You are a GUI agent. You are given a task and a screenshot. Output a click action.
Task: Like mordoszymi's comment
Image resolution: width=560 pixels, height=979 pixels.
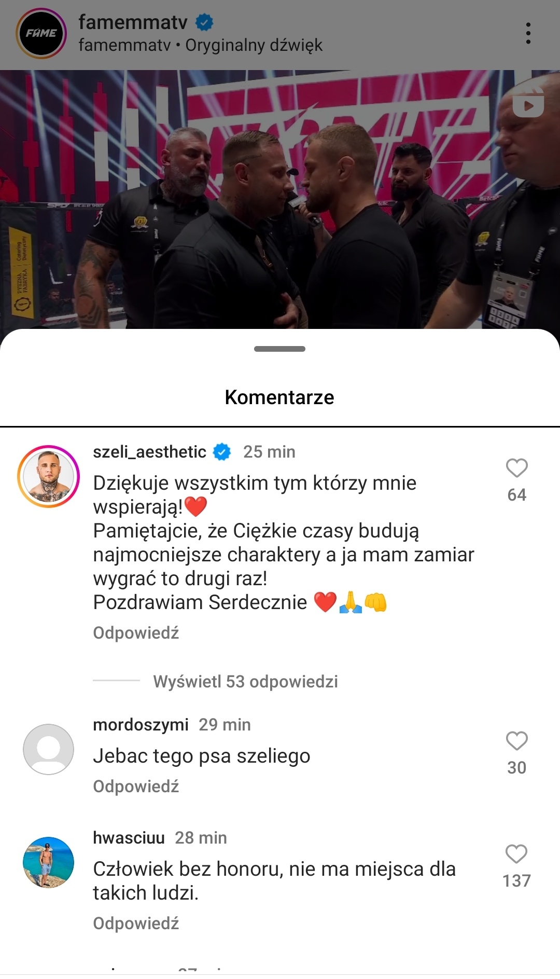[516, 741]
